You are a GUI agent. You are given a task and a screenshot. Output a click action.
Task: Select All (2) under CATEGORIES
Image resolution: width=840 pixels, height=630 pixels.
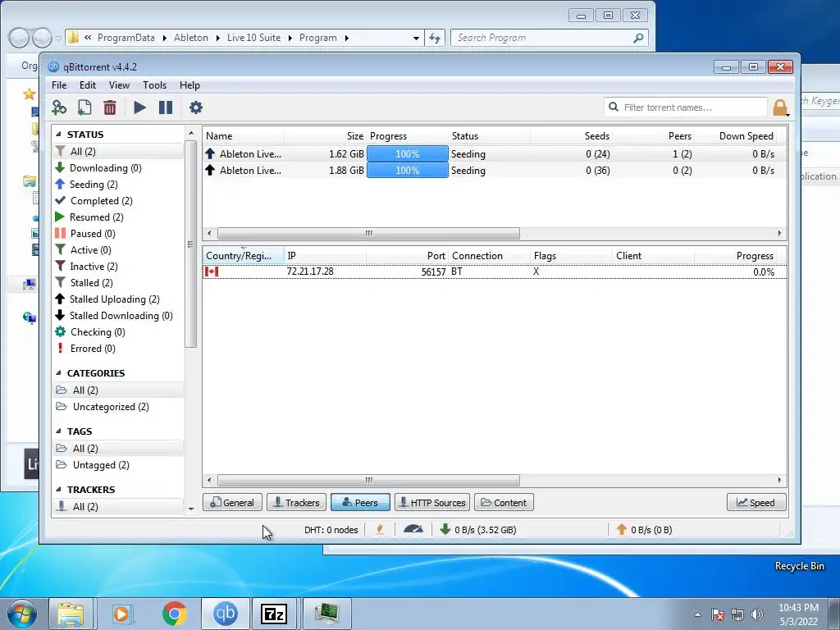click(x=118, y=390)
